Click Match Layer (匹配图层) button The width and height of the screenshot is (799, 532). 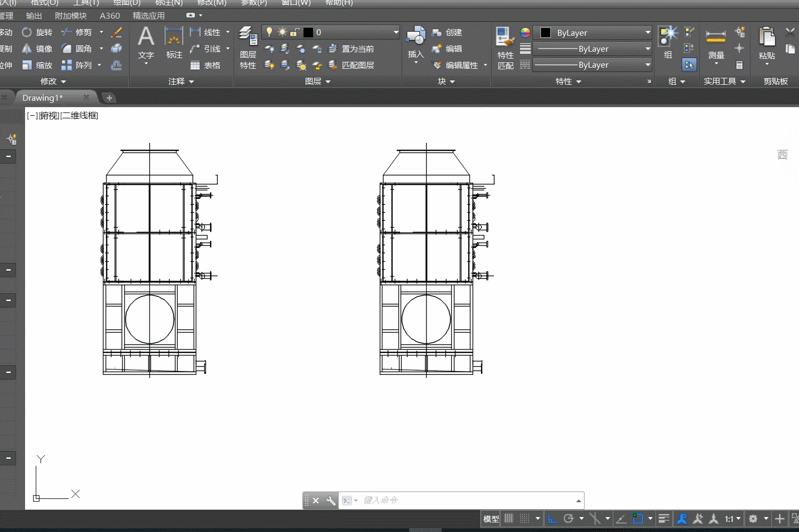[x=351, y=66]
